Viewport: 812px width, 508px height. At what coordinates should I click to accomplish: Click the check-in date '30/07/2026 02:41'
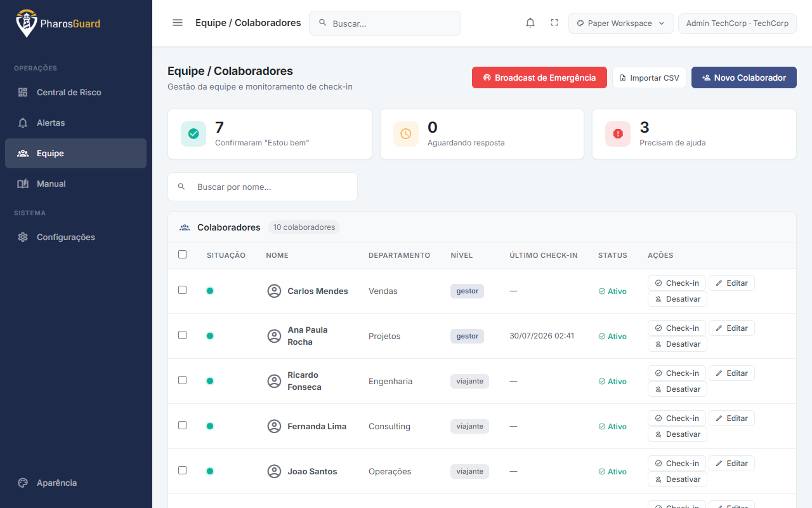[x=542, y=336]
